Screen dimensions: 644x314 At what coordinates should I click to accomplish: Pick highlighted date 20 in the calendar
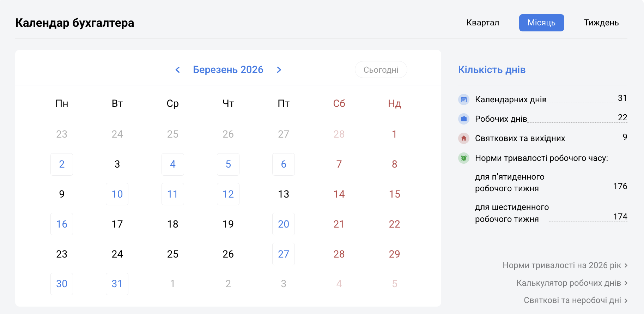pos(284,224)
